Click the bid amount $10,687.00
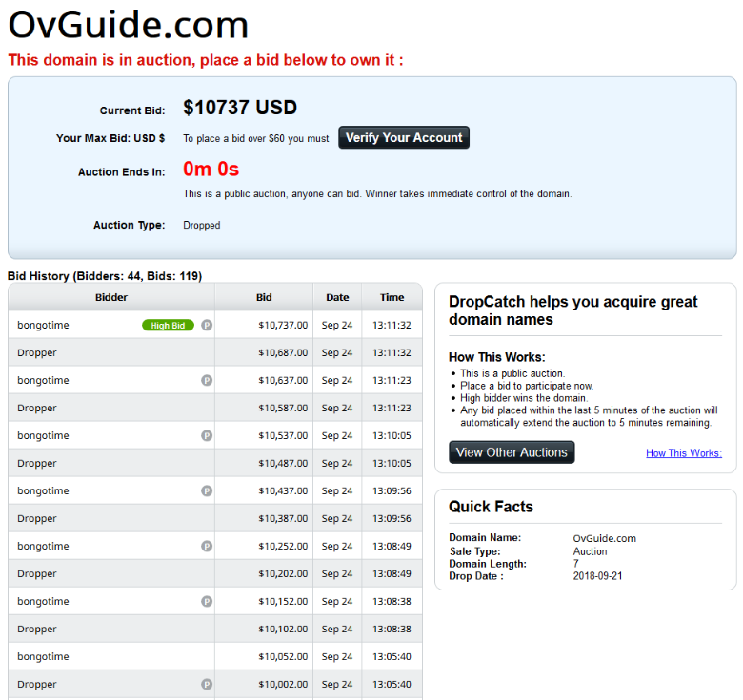The height and width of the screenshot is (700, 743). (x=283, y=352)
